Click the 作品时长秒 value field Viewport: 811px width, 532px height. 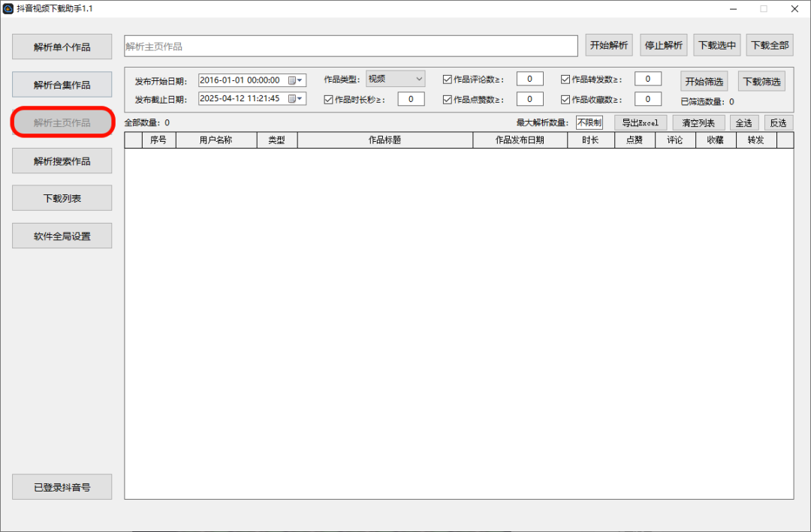(x=411, y=99)
